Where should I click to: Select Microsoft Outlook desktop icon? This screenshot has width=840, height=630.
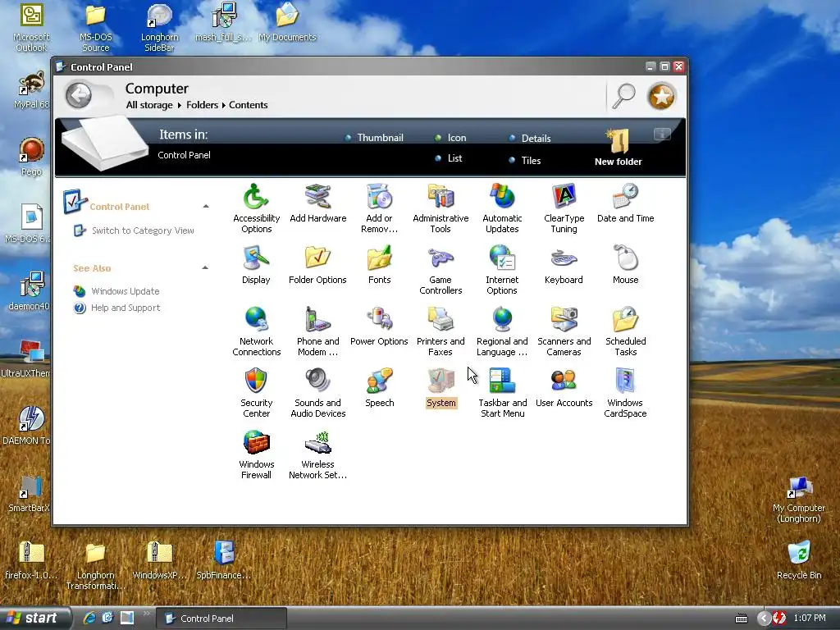pyautogui.click(x=31, y=28)
